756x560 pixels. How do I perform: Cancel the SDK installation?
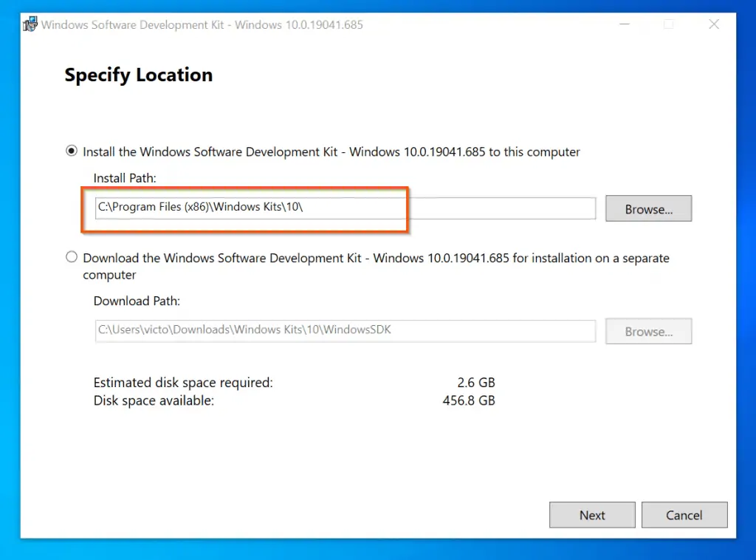click(x=684, y=515)
